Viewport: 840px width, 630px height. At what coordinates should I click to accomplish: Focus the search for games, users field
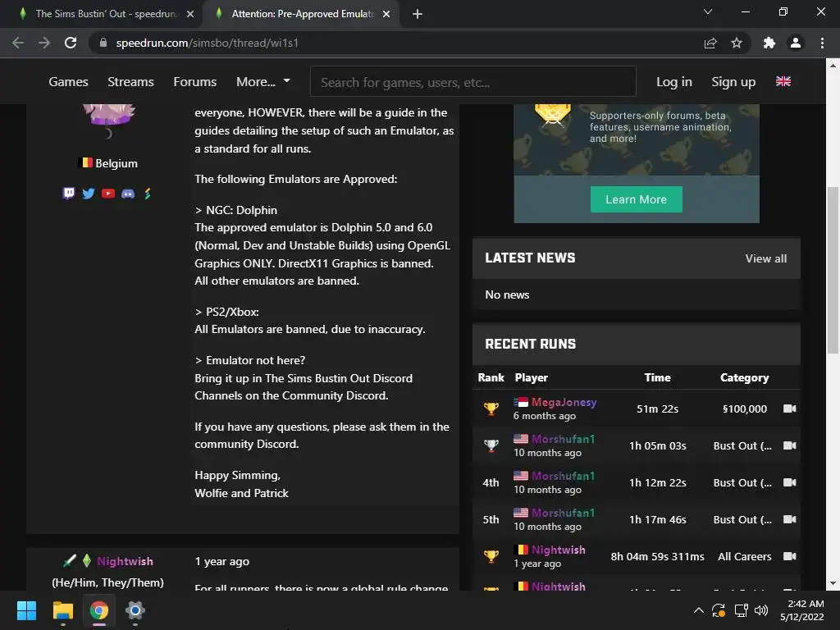point(473,82)
